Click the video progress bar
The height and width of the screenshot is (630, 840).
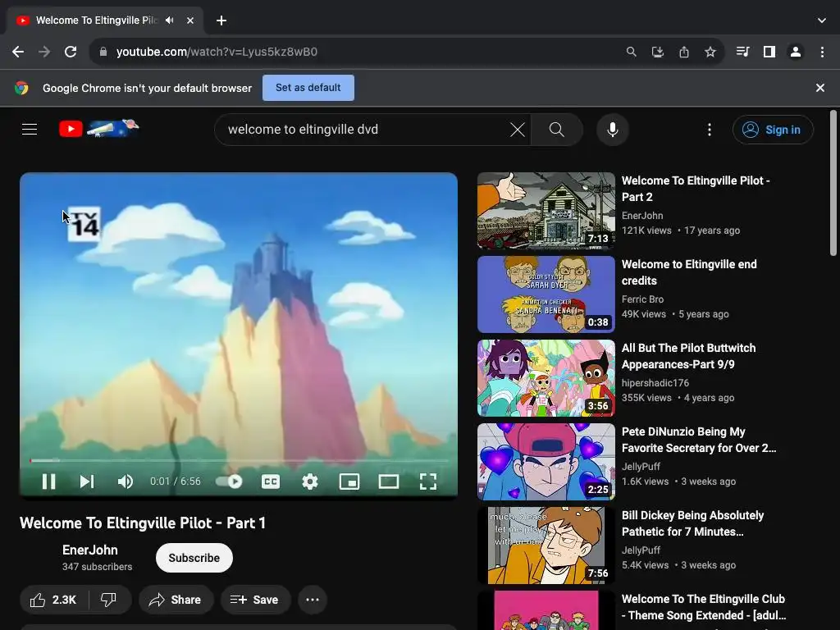pyautogui.click(x=239, y=460)
